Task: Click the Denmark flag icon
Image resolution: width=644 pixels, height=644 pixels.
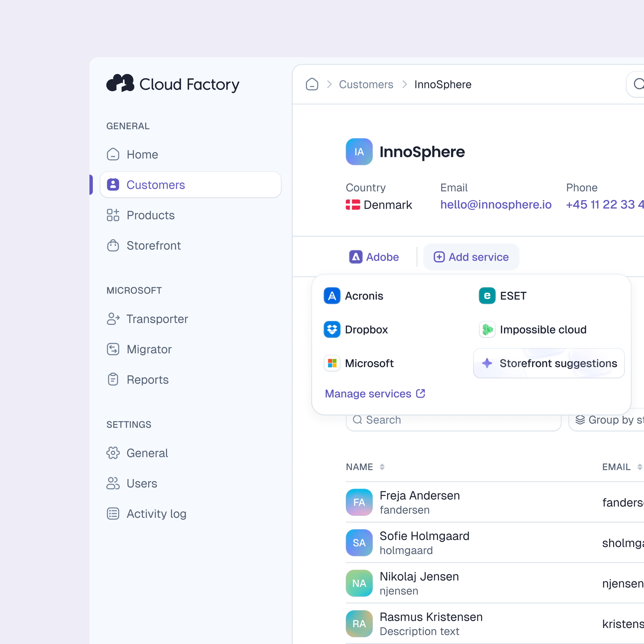Action: coord(353,204)
